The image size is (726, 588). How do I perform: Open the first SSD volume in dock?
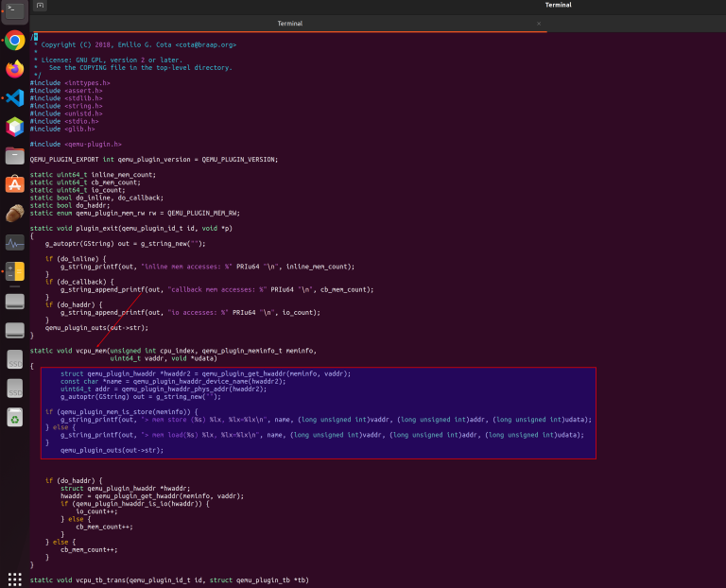tap(15, 359)
